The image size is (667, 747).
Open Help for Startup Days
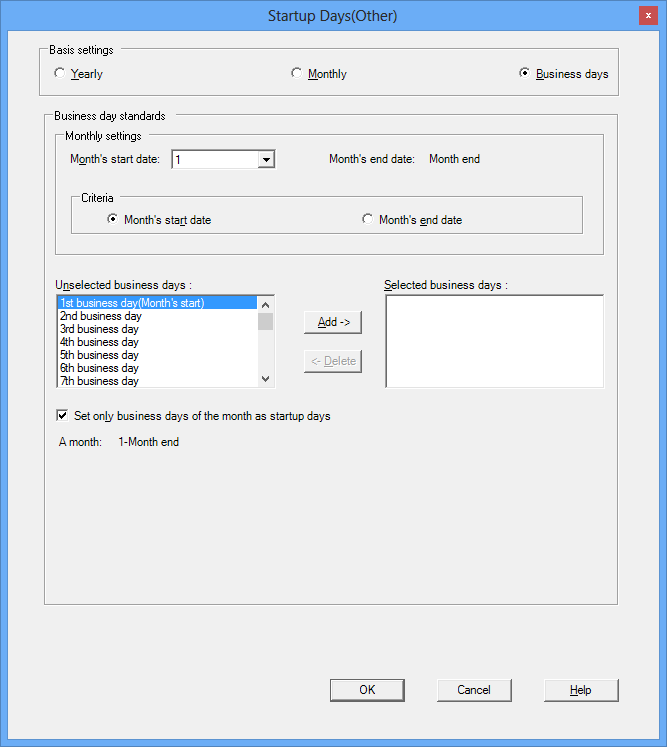click(581, 690)
